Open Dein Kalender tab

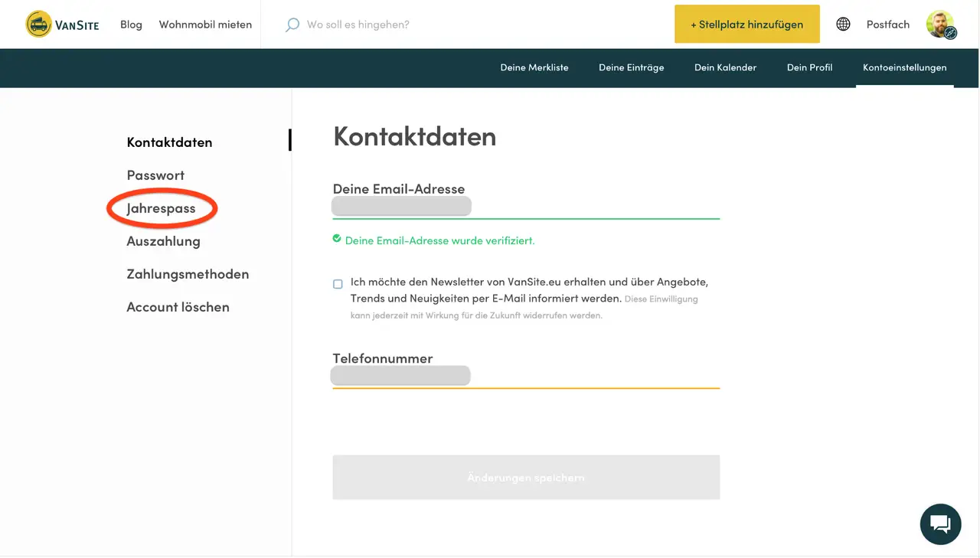coord(725,67)
